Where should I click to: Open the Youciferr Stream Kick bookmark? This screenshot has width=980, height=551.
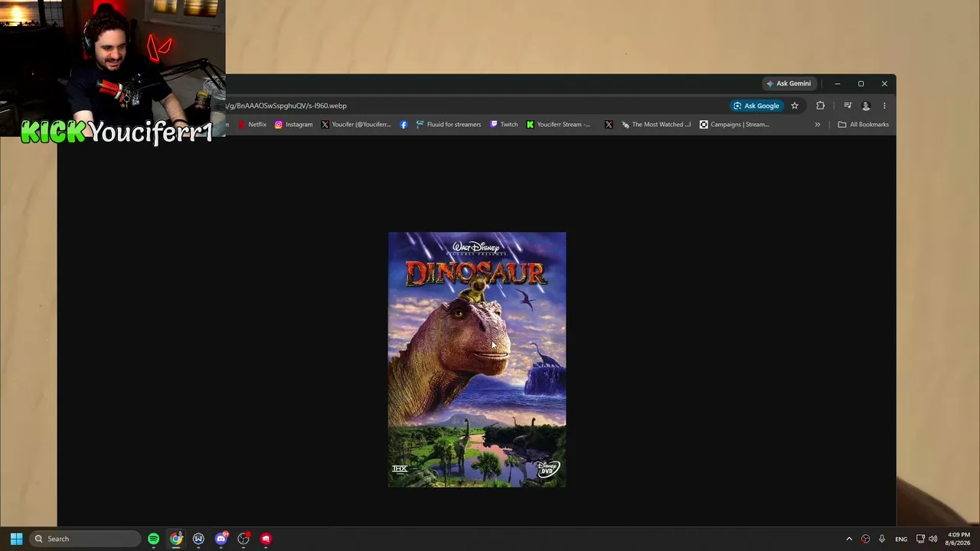tap(558, 124)
